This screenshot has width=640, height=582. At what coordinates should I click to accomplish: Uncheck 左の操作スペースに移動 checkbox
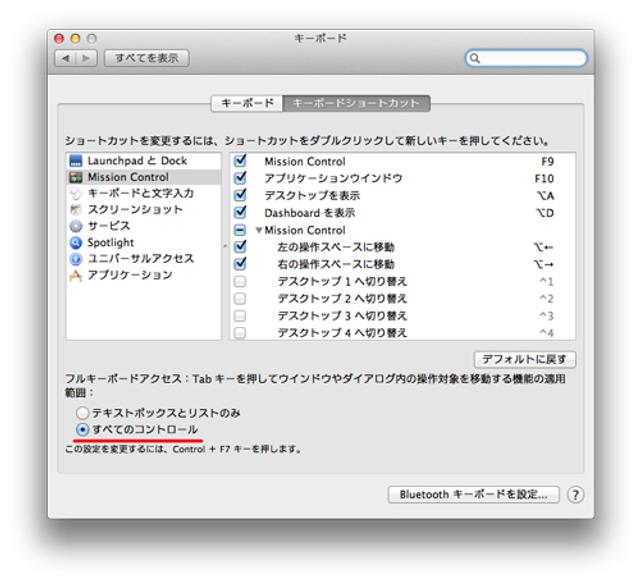[x=240, y=246]
